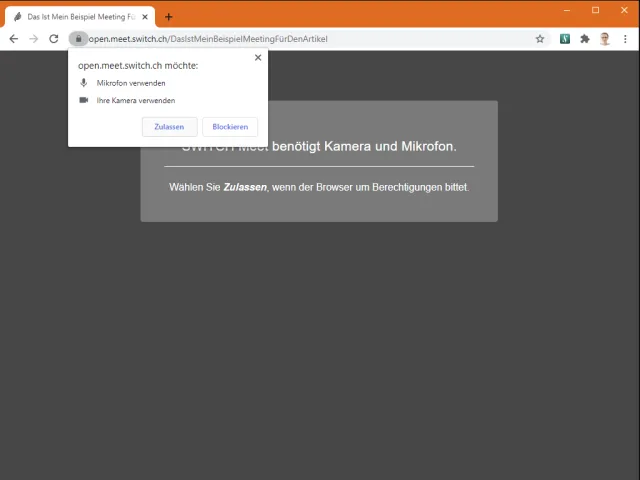The height and width of the screenshot is (480, 640).
Task: Minimize the Chrome window
Action: (x=567, y=10)
